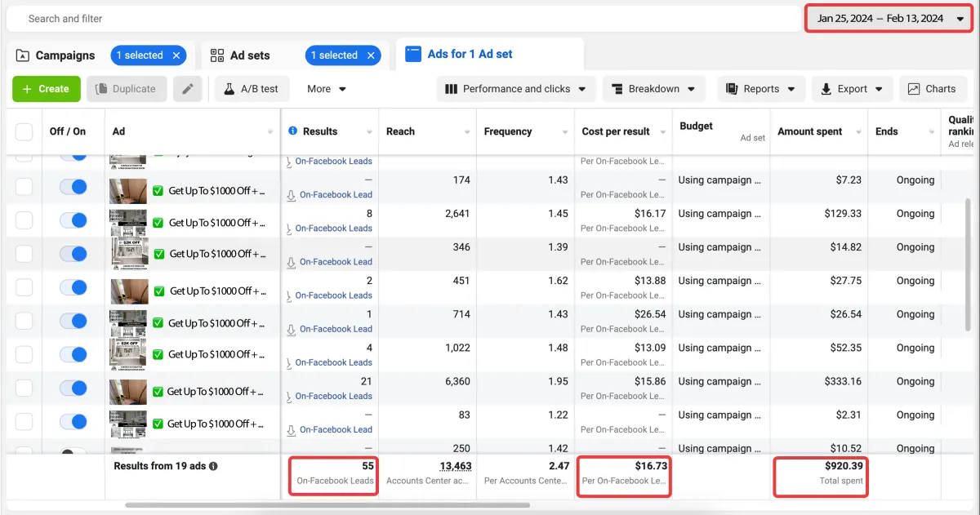
Task: Click the info icon beside Results header
Action: pos(292,131)
